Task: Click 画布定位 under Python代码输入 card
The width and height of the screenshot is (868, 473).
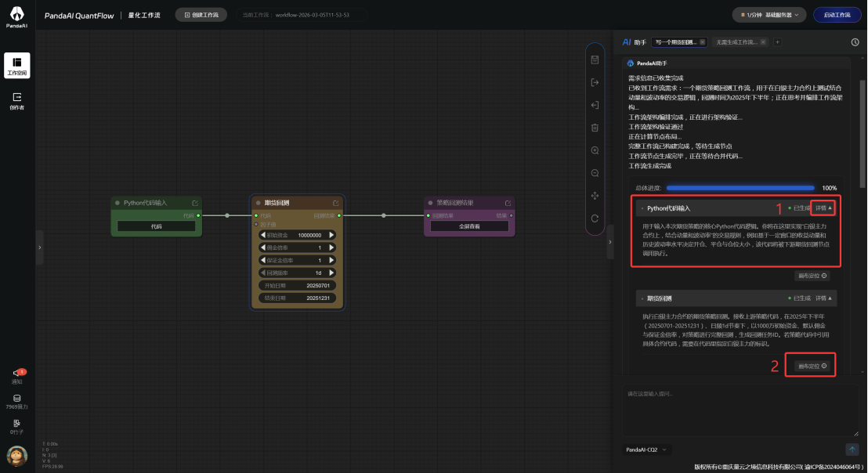Action: point(812,276)
